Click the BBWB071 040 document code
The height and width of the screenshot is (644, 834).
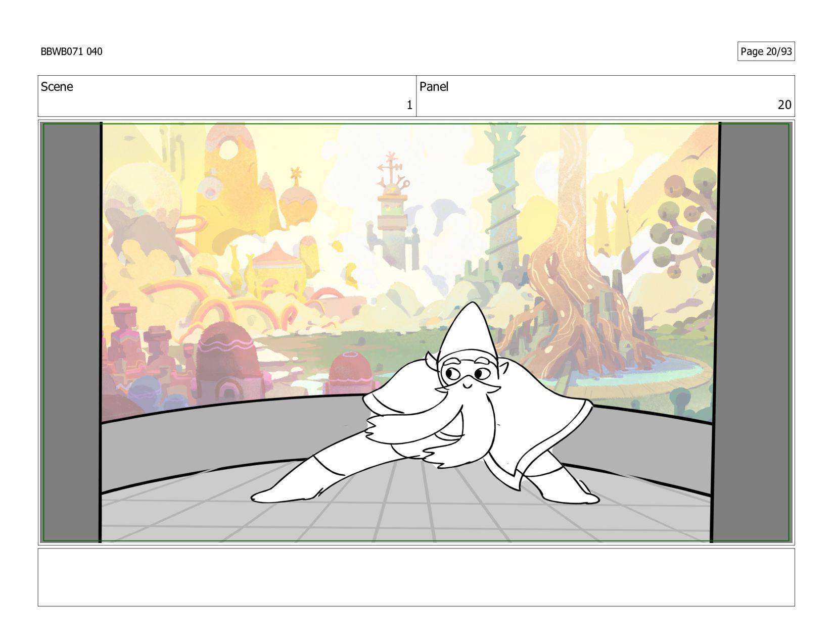click(71, 52)
